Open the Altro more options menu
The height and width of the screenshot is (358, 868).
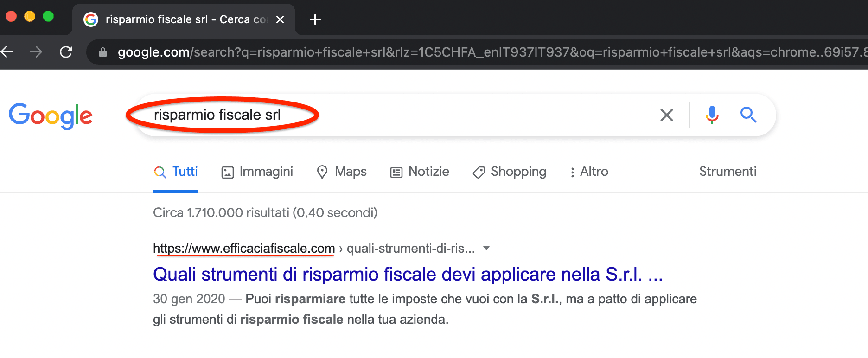(589, 172)
